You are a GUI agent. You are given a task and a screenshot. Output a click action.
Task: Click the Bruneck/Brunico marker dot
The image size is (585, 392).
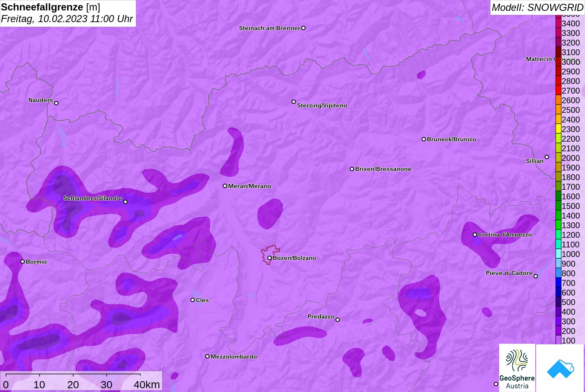click(424, 139)
